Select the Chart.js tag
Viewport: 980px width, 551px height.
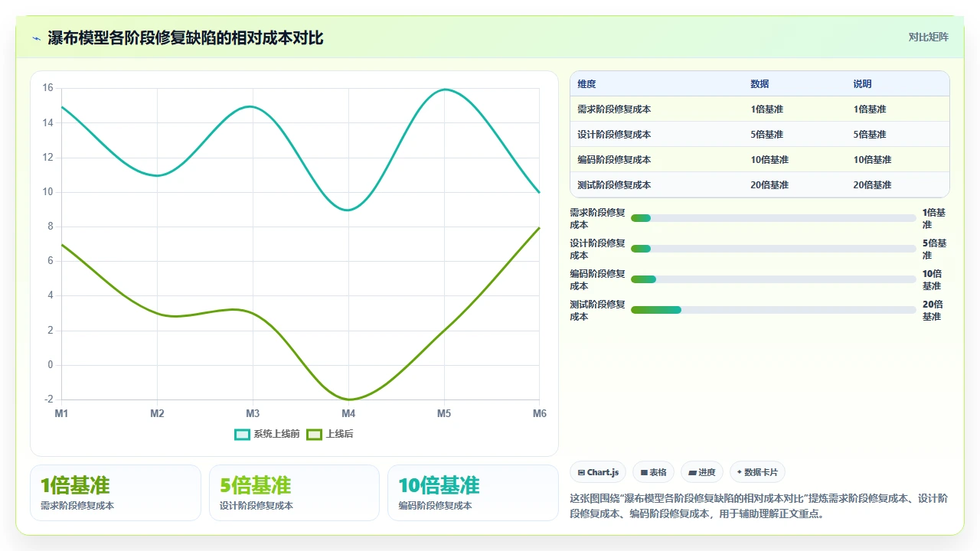[x=599, y=472]
